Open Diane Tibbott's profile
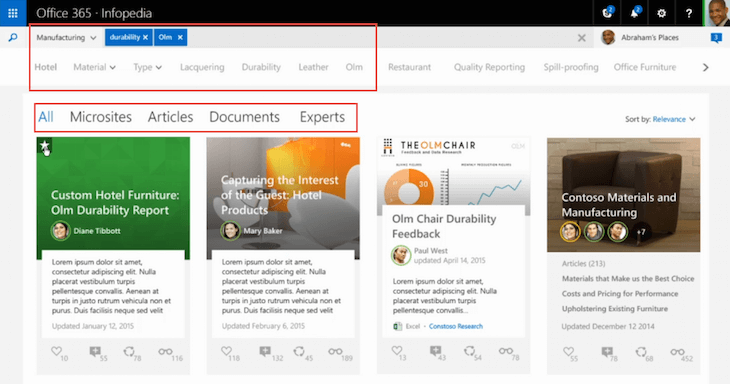730x384 pixels. coord(96,231)
